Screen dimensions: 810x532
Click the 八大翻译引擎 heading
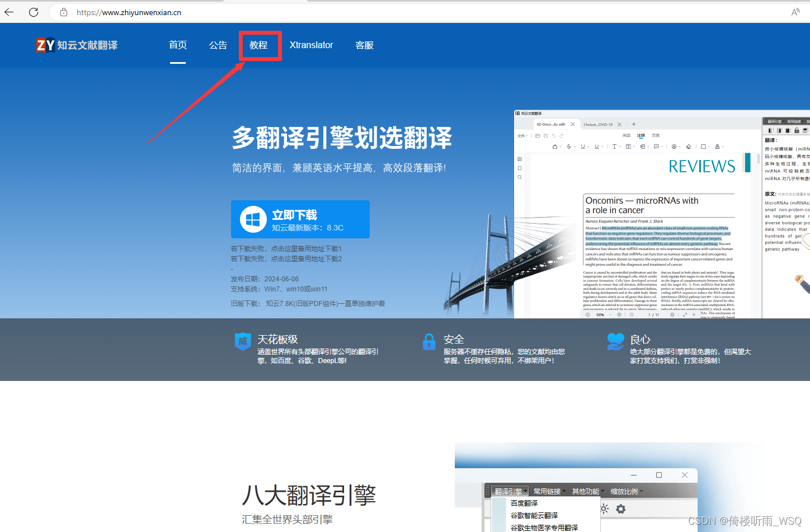[309, 495]
